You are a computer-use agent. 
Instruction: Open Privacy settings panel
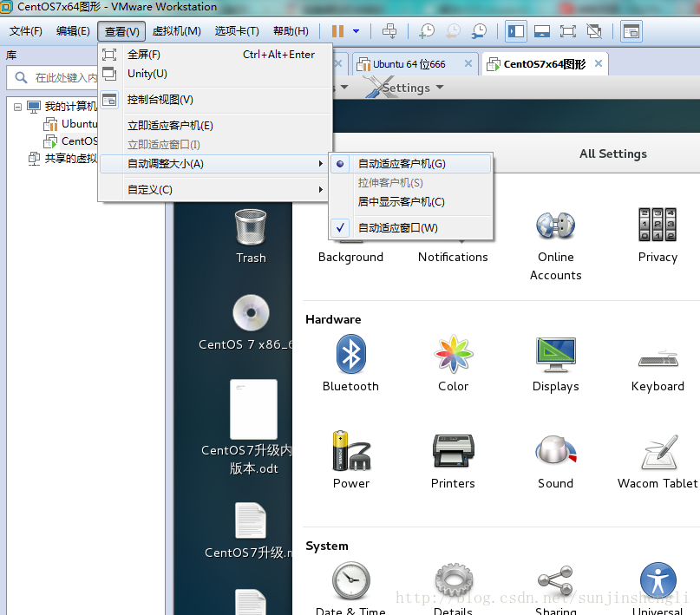[657, 237]
